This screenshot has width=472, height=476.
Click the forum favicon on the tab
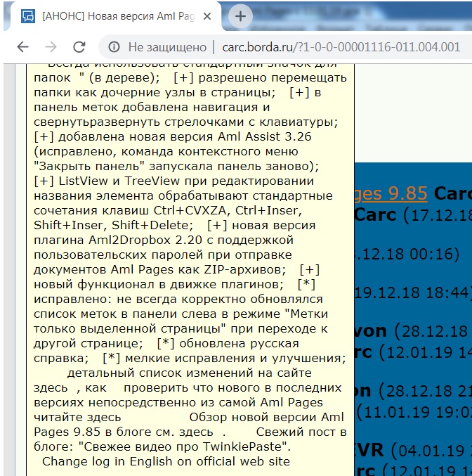click(x=28, y=16)
